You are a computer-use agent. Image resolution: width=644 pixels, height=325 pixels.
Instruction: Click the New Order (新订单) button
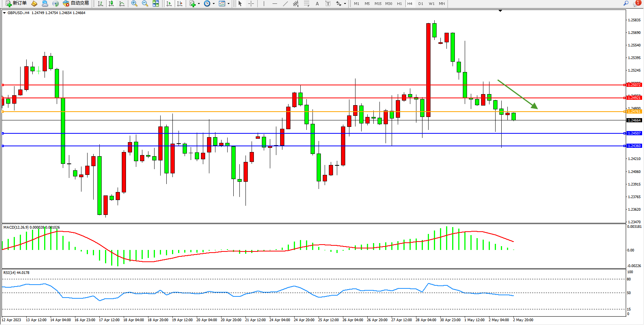point(16,3)
